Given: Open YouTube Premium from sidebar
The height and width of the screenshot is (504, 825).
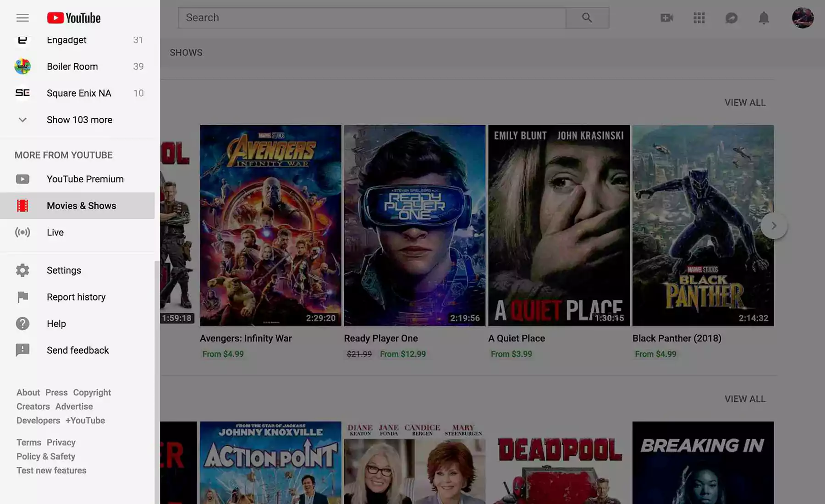Looking at the screenshot, I should 85,179.
